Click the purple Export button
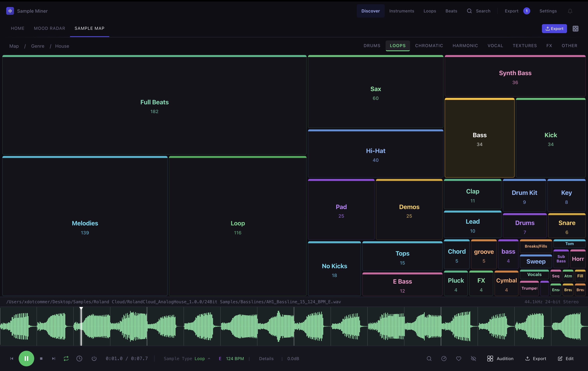 point(554,29)
